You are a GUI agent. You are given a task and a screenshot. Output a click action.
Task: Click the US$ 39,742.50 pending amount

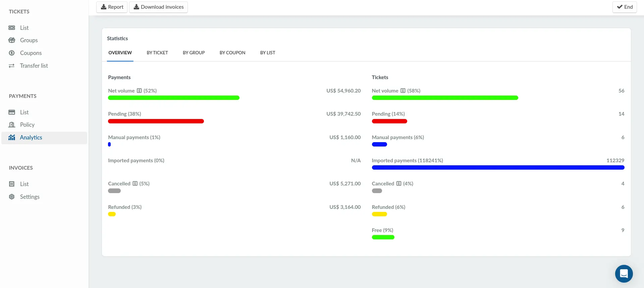pyautogui.click(x=343, y=114)
